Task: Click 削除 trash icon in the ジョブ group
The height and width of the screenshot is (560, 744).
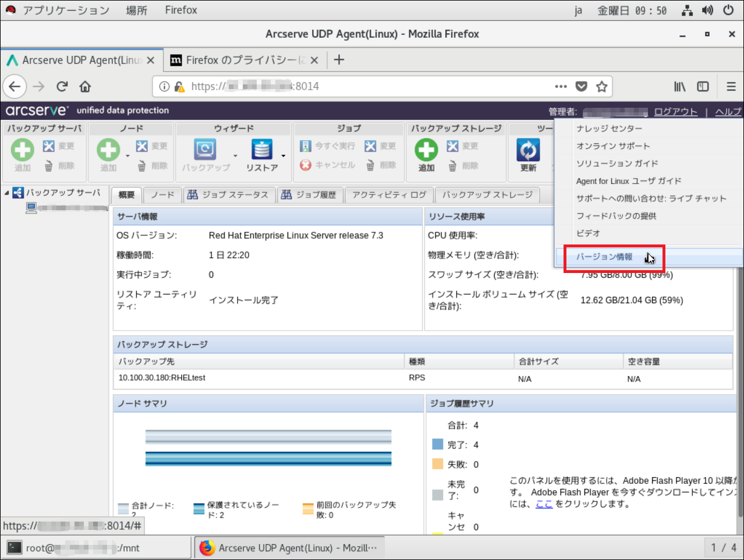Action: coord(370,166)
